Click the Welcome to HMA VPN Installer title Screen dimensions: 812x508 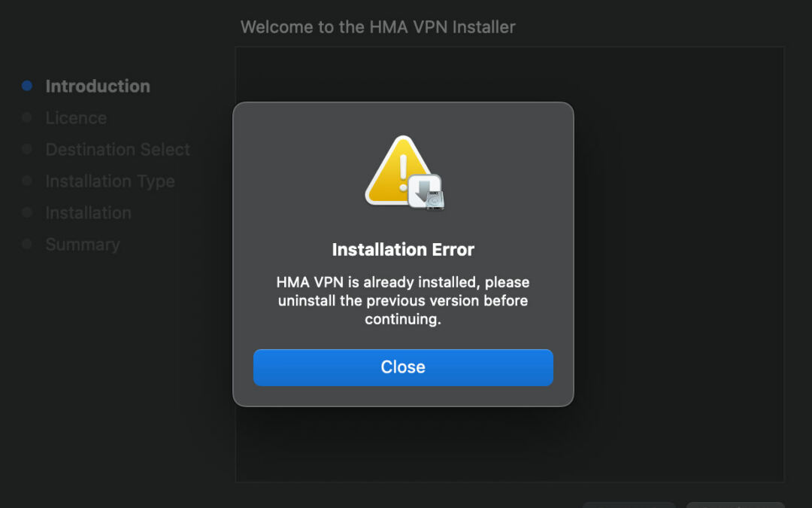[x=378, y=27]
